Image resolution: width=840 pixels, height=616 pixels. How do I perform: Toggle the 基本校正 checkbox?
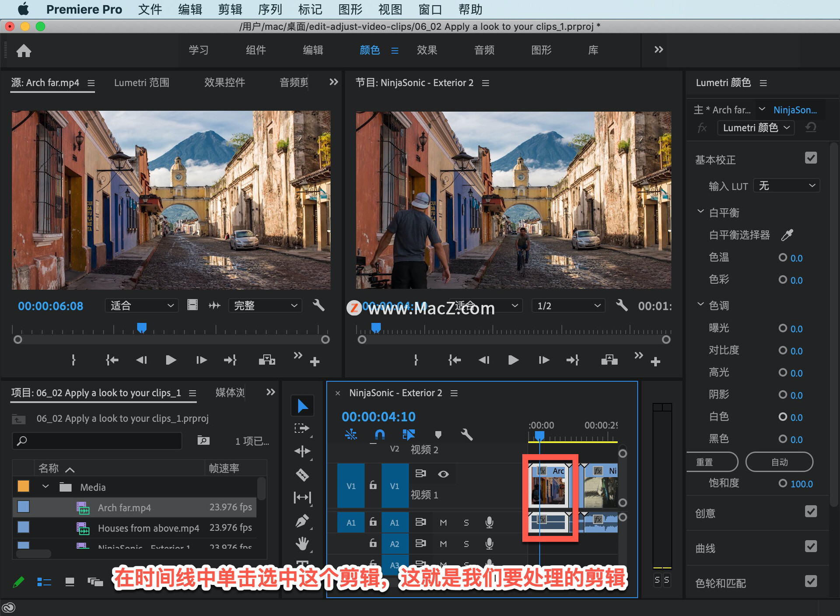coord(811,158)
